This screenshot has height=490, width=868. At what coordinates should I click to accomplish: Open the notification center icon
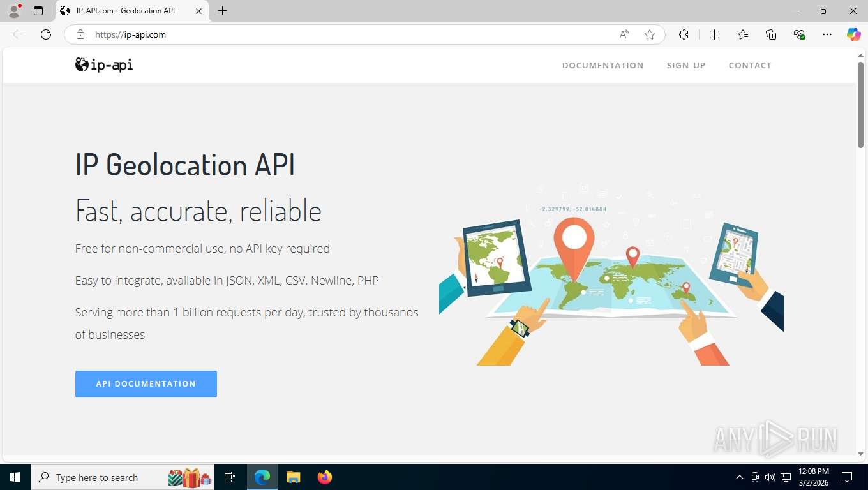847,477
